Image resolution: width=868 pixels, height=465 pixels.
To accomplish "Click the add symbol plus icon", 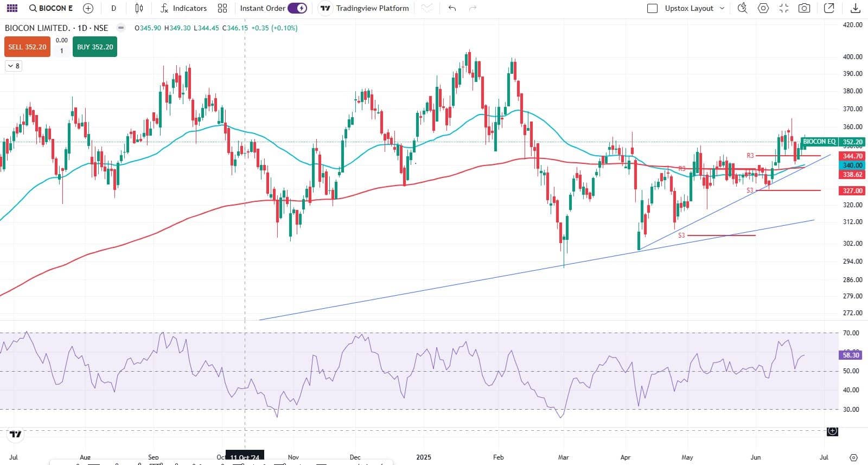I will coord(88,8).
